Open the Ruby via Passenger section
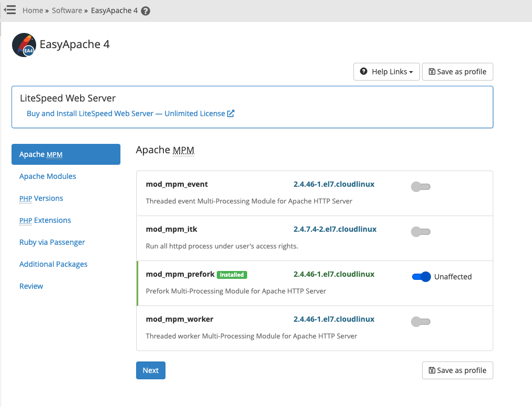 click(x=52, y=242)
